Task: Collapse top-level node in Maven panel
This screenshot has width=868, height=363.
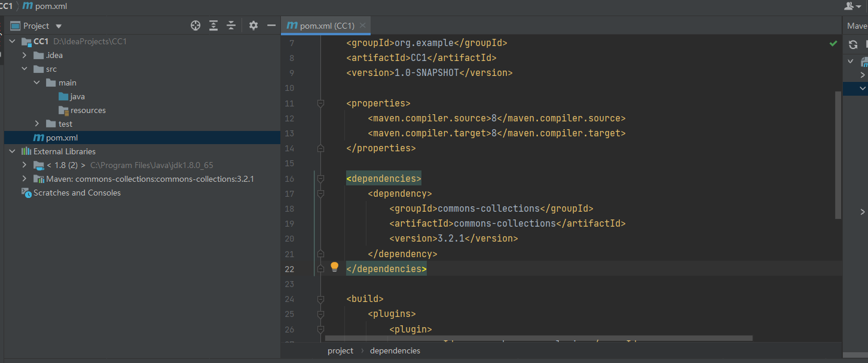Action: pos(851,61)
